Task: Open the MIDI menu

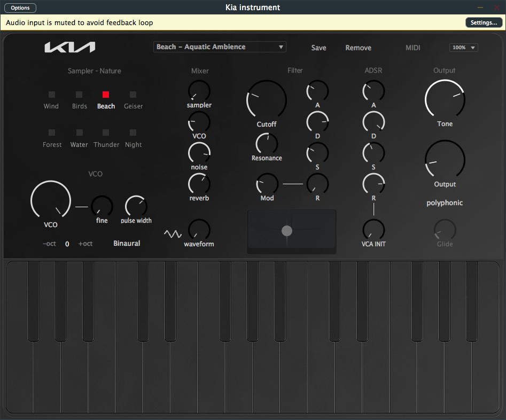Action: tap(412, 48)
